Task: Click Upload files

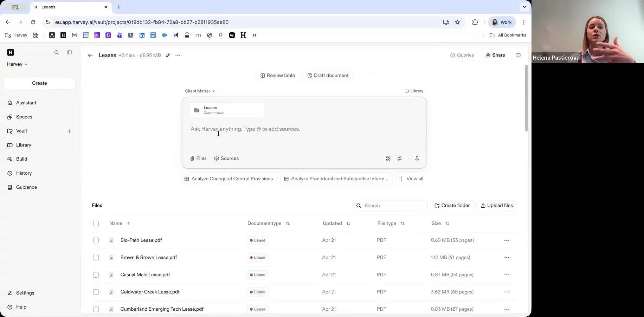Action: pyautogui.click(x=497, y=206)
